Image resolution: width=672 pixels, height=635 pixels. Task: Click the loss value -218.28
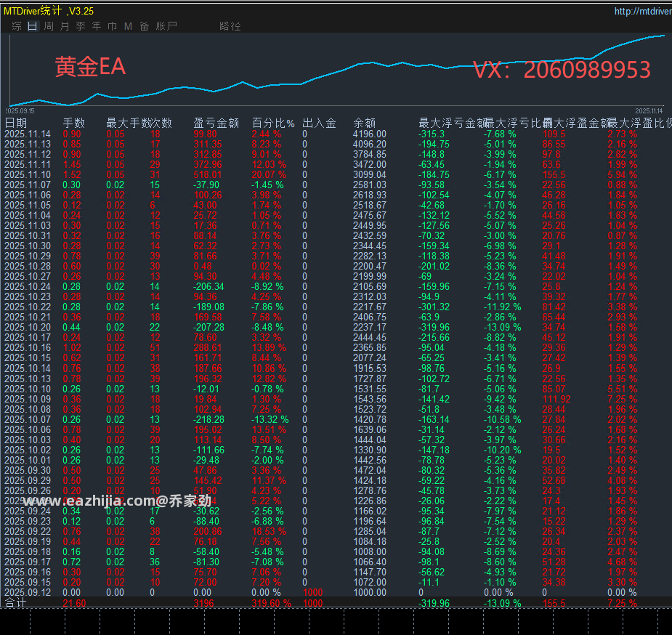(209, 420)
